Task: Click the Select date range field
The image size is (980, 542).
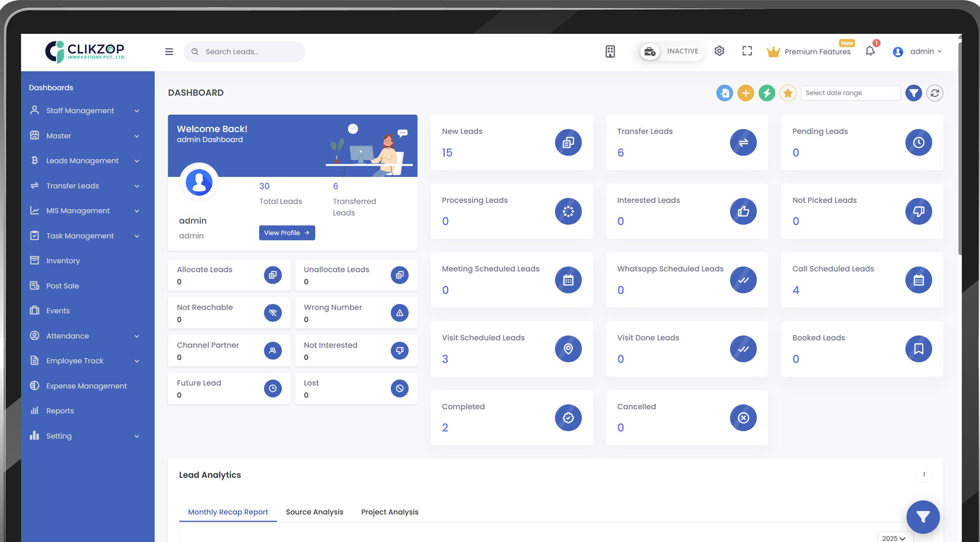Action: [x=850, y=93]
